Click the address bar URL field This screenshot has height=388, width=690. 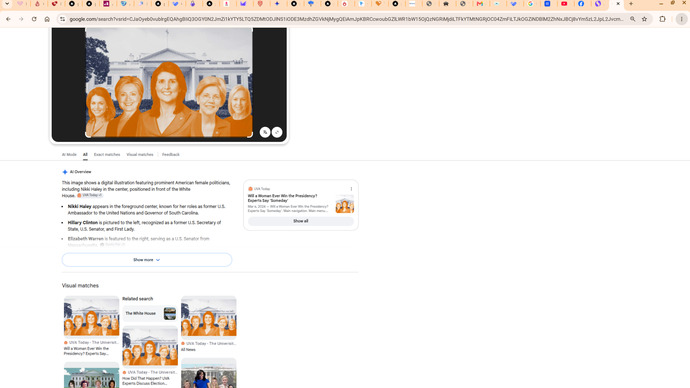[346, 19]
